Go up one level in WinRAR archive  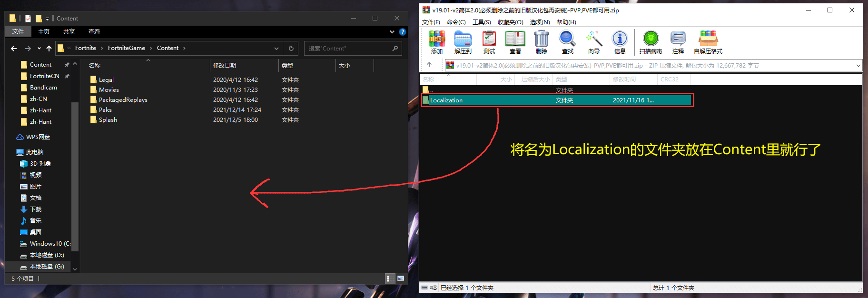tap(429, 65)
